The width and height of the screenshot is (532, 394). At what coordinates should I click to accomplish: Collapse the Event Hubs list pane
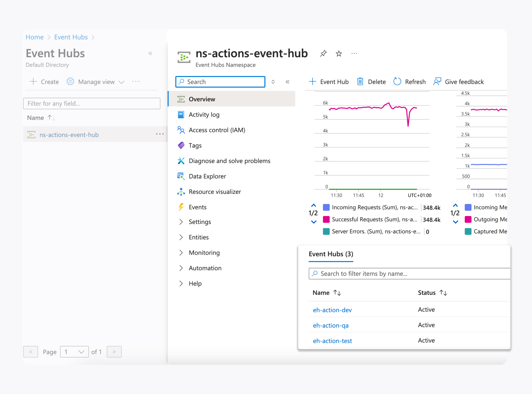point(150,53)
